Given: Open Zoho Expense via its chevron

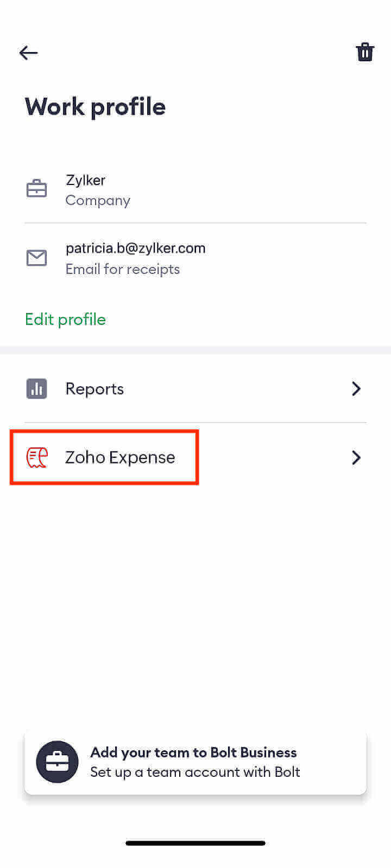Looking at the screenshot, I should pyautogui.click(x=356, y=457).
